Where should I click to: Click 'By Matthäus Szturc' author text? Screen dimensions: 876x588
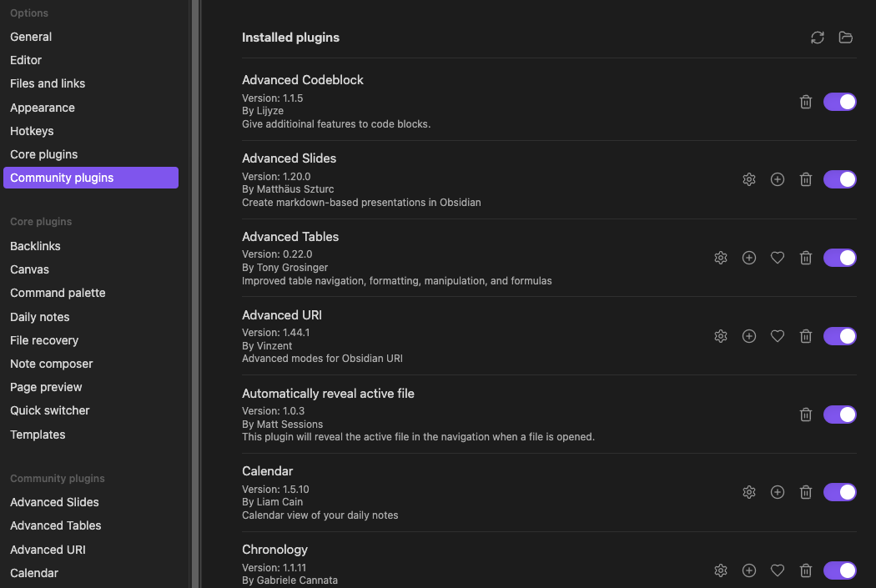(x=288, y=189)
